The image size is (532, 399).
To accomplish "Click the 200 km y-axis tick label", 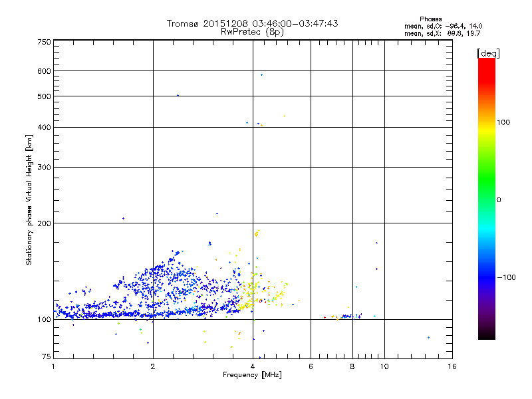I will click(x=45, y=223).
